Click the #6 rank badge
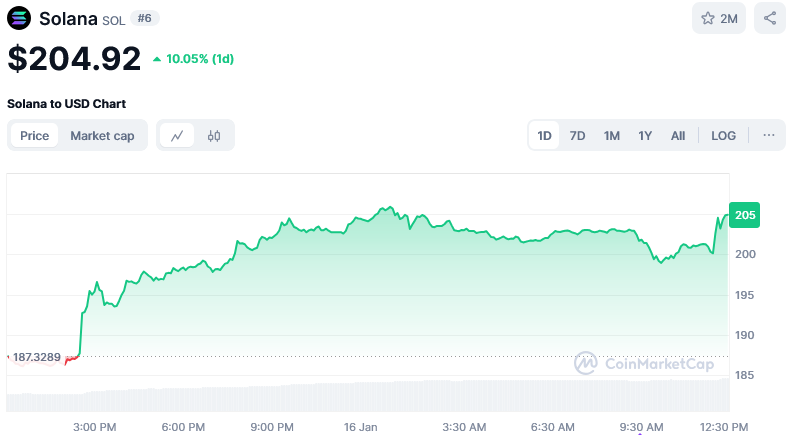Image resolution: width=802 pixels, height=435 pixels. pyautogui.click(x=145, y=18)
